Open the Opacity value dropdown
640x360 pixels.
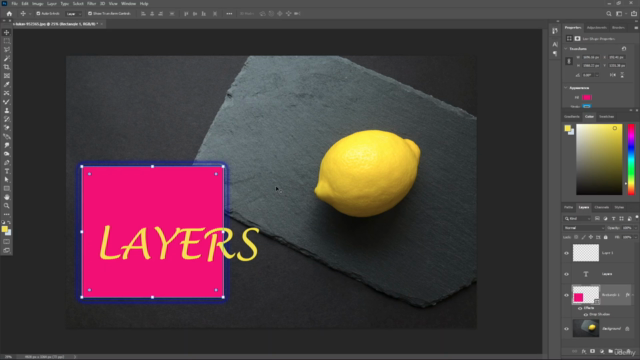click(x=635, y=228)
